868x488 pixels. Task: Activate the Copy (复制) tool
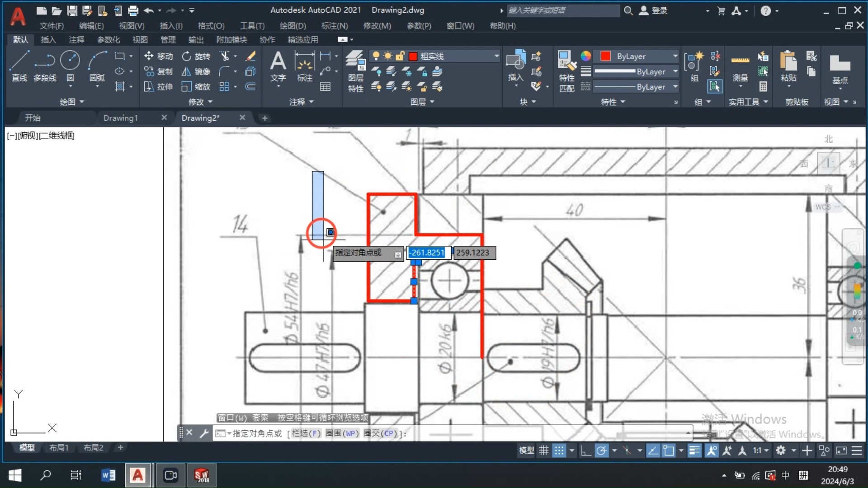click(x=159, y=71)
